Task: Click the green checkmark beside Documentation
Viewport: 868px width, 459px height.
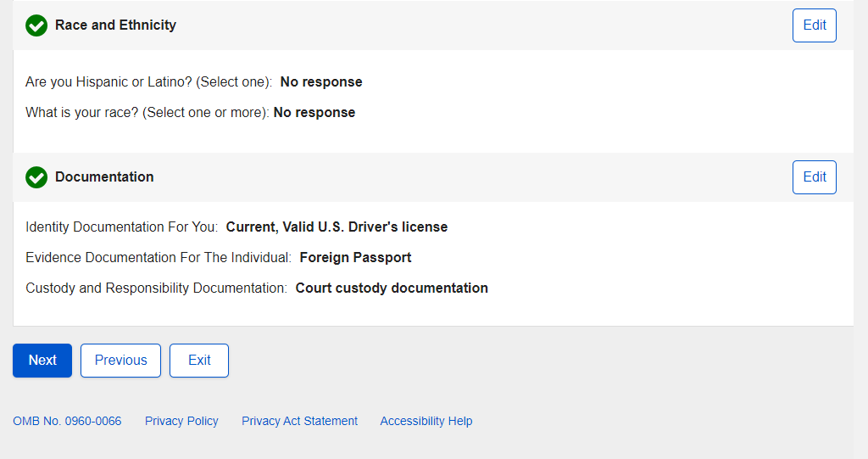Action: click(x=36, y=177)
